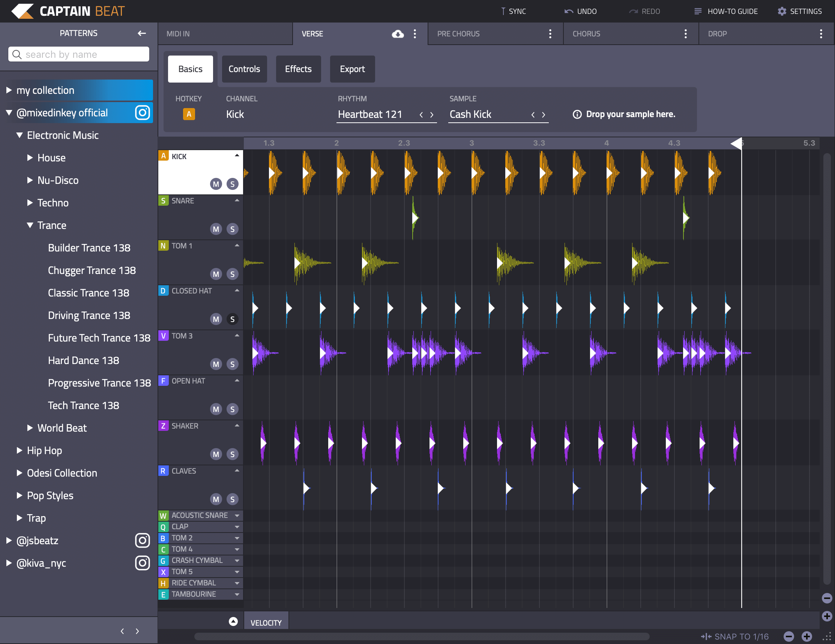The width and height of the screenshot is (835, 644).
Task: Click the info icon beside Drop your sample
Action: 577,114
